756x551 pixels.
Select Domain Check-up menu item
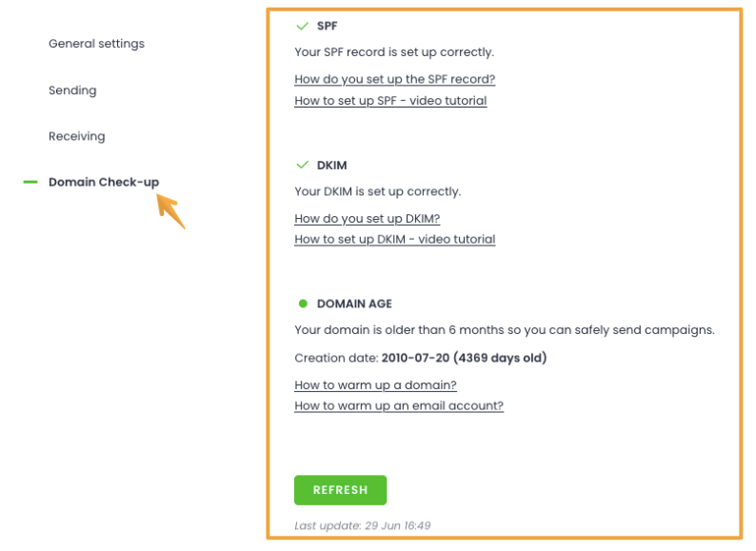point(104,182)
